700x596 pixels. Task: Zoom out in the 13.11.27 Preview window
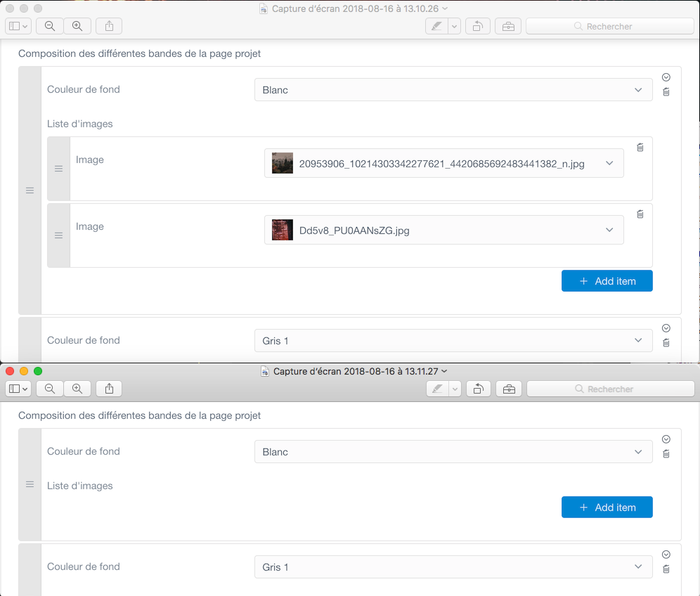[x=50, y=389]
